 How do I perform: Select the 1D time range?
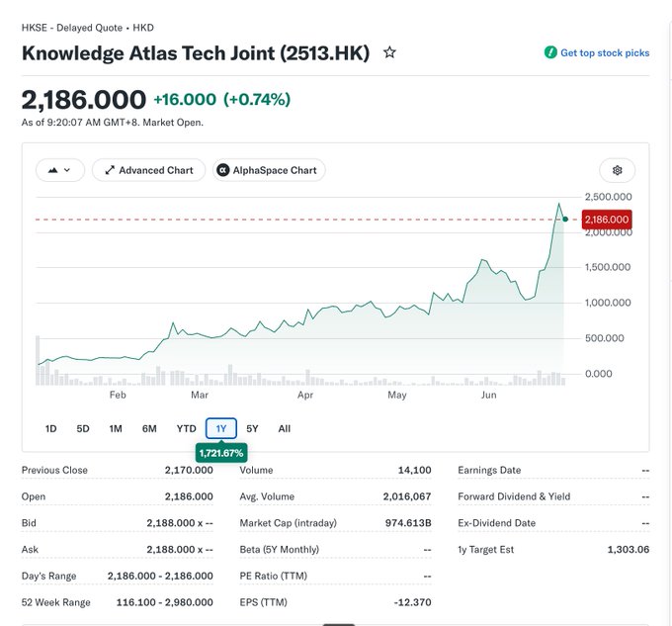click(x=51, y=428)
